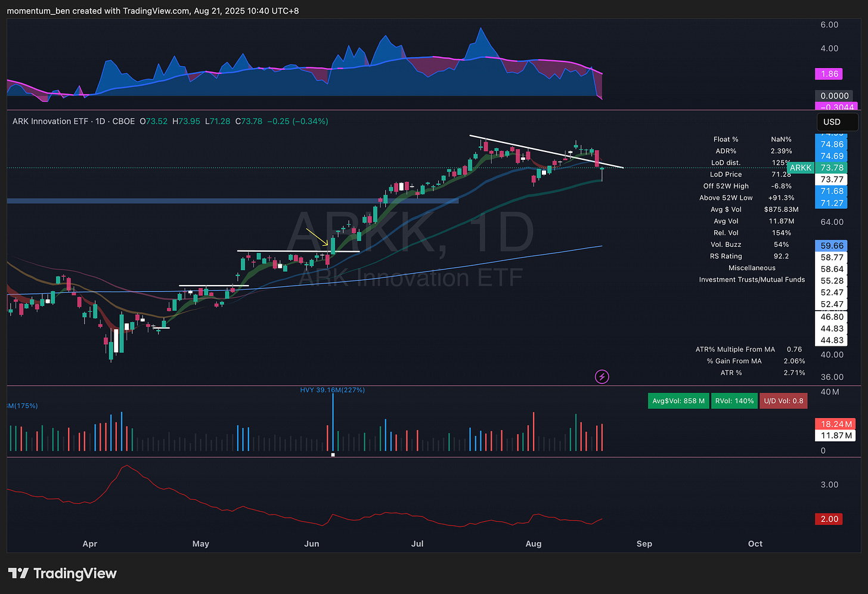Click the 58.64 price label
868x594 pixels.
tap(832, 269)
